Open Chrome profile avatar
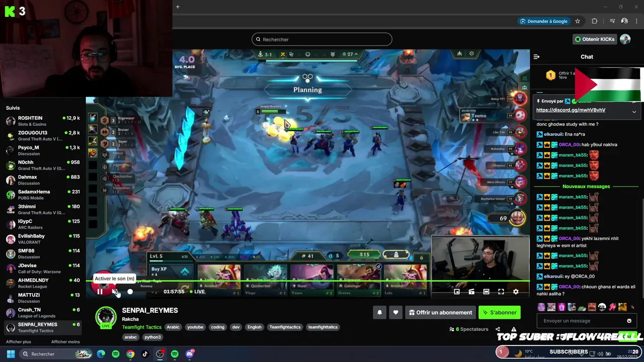 624,21
